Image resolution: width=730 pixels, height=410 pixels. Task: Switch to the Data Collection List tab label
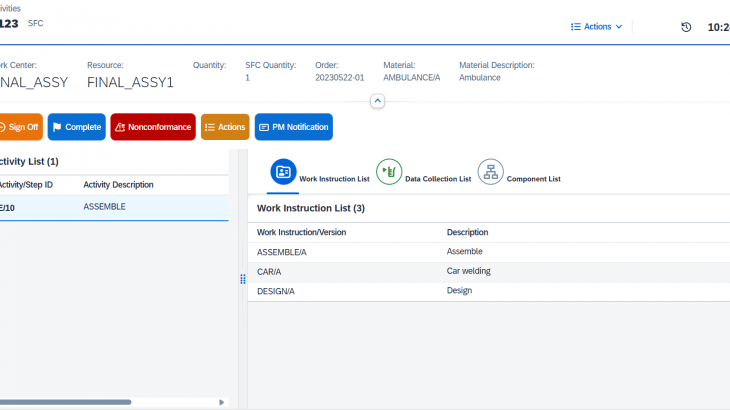tap(438, 179)
